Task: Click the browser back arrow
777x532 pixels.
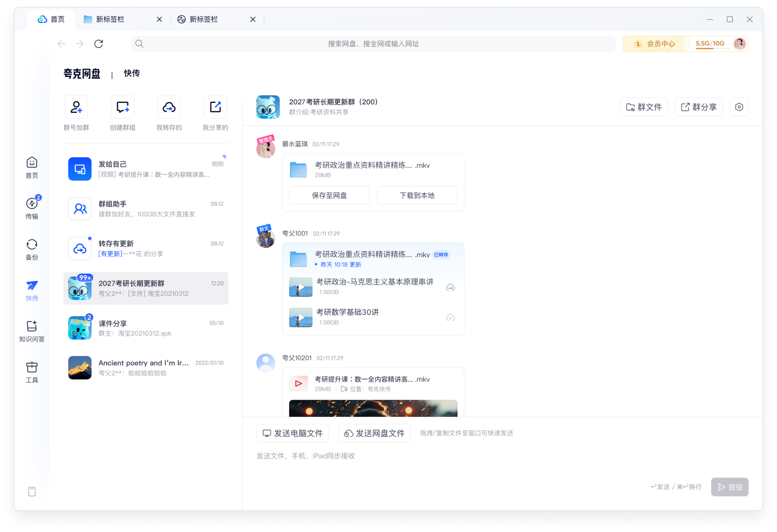Action: (x=61, y=44)
